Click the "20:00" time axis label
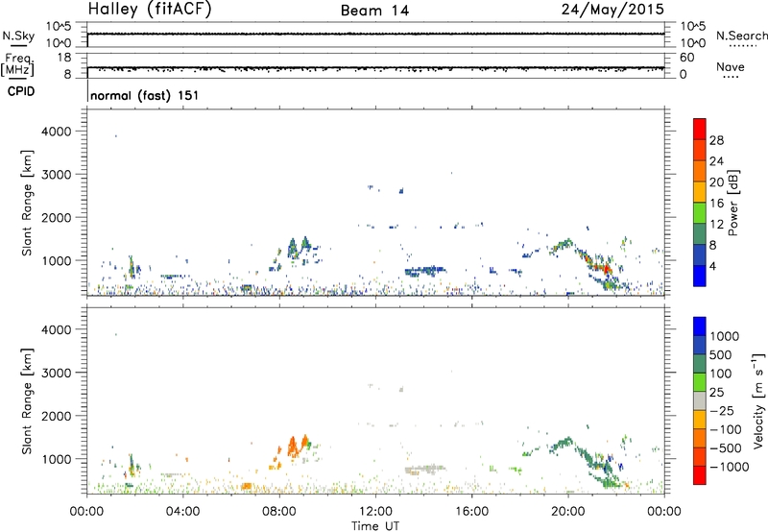The width and height of the screenshot is (768, 532). click(568, 512)
